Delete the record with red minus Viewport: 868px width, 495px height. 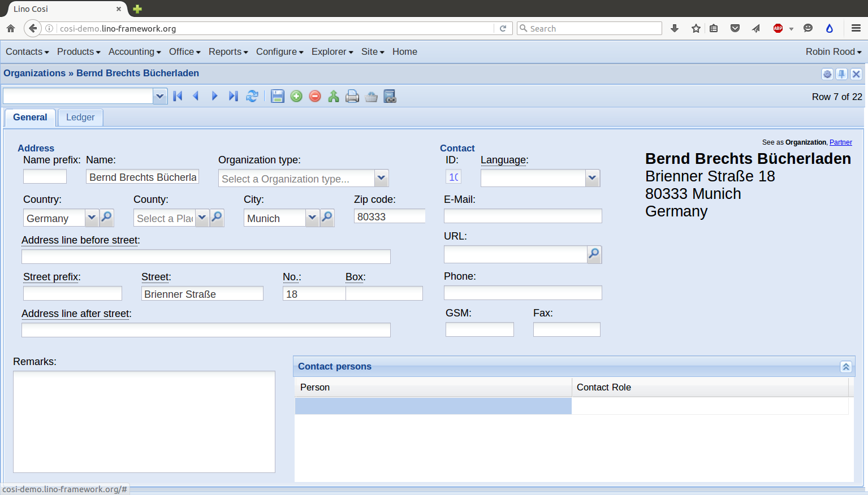[315, 96]
